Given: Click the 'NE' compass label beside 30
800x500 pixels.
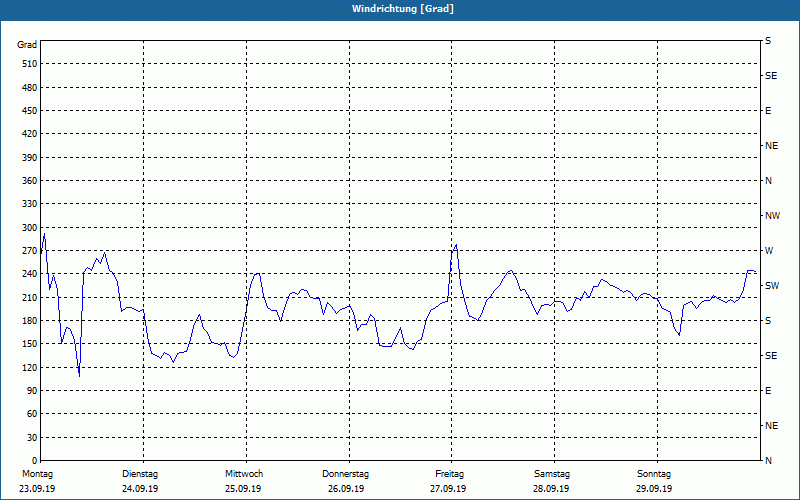Looking at the screenshot, I should coord(771,426).
